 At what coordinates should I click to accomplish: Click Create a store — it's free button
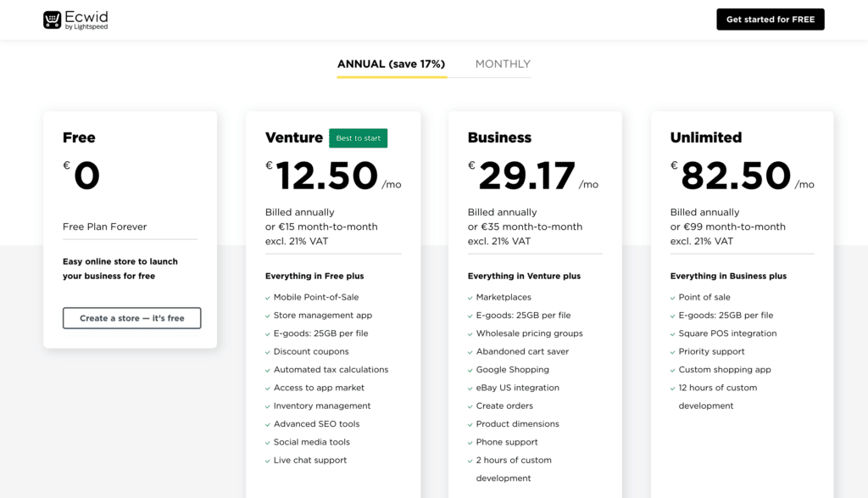pyautogui.click(x=131, y=318)
